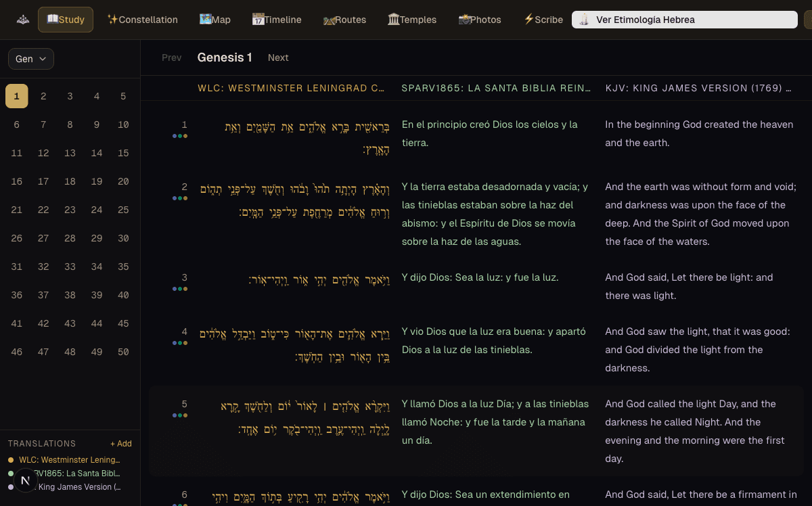Launch the Scribe tool

543,20
